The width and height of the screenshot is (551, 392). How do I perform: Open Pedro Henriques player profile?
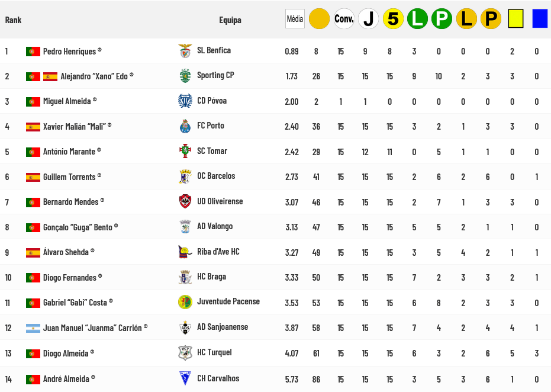pos(69,52)
